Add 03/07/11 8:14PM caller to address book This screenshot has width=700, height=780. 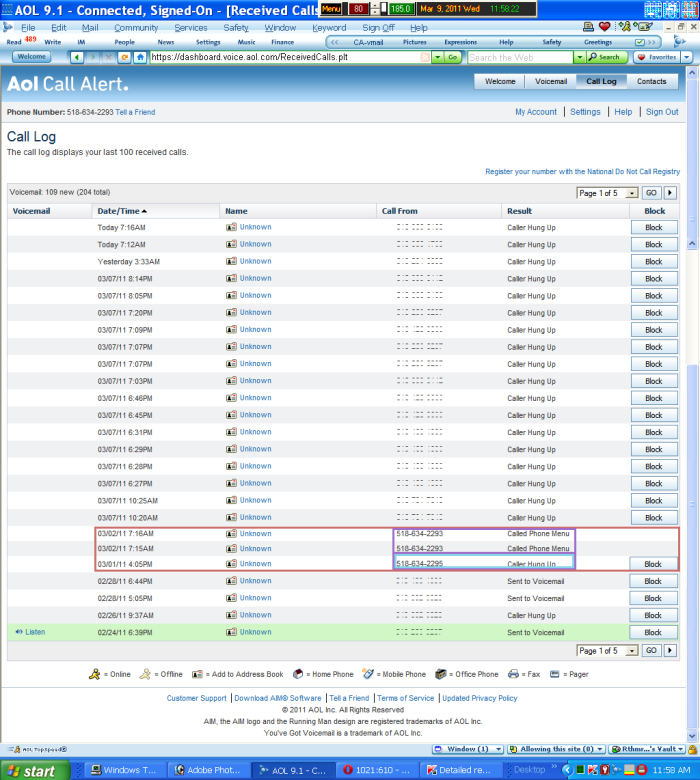[231, 279]
